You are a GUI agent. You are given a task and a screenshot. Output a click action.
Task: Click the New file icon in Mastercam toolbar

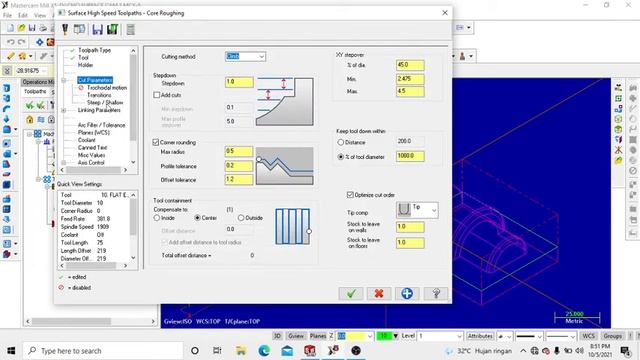pyautogui.click(x=10, y=28)
